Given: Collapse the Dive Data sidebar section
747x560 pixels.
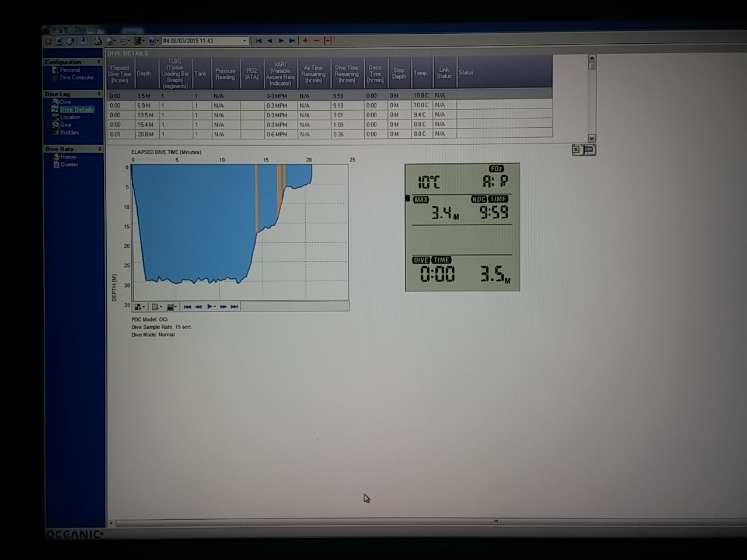Looking at the screenshot, I should coord(99,149).
